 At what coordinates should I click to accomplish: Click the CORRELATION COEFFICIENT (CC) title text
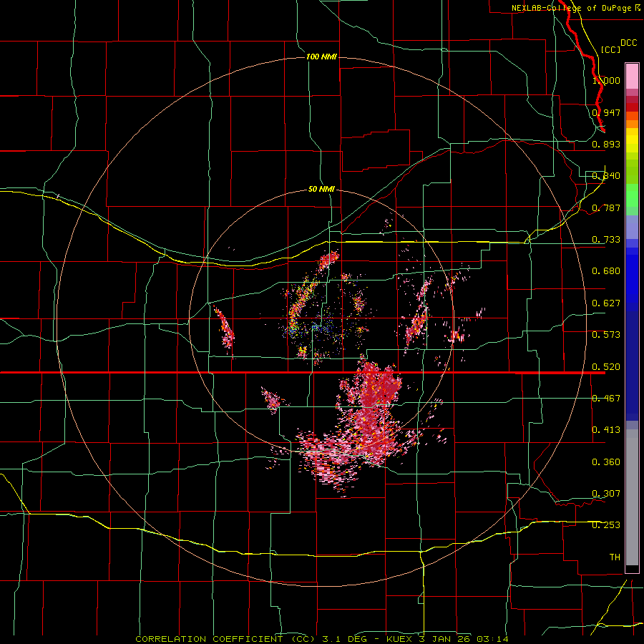[225, 639]
